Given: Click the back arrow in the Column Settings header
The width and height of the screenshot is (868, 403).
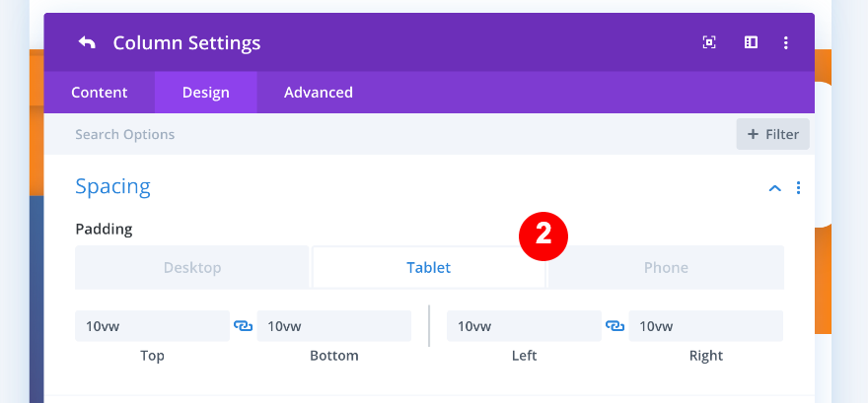Looking at the screenshot, I should (x=87, y=42).
